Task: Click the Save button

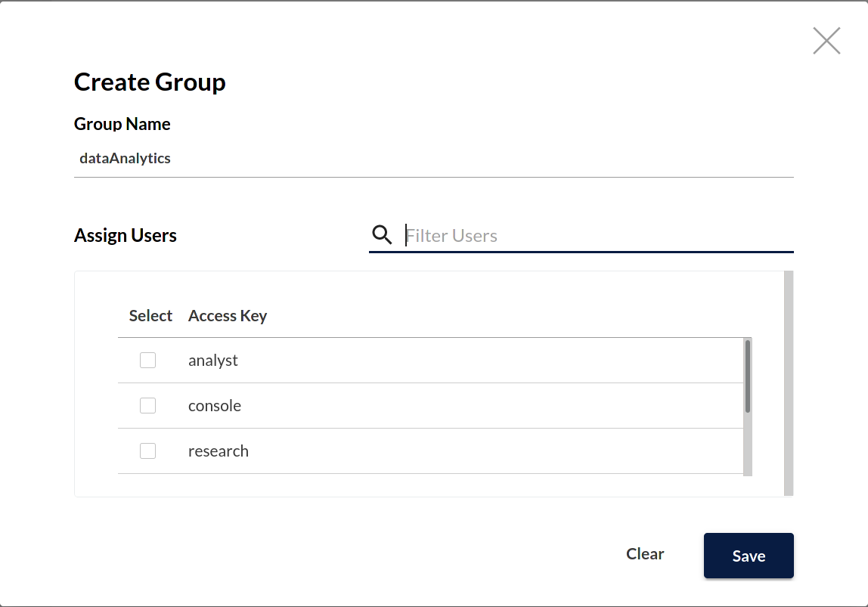Action: point(749,555)
